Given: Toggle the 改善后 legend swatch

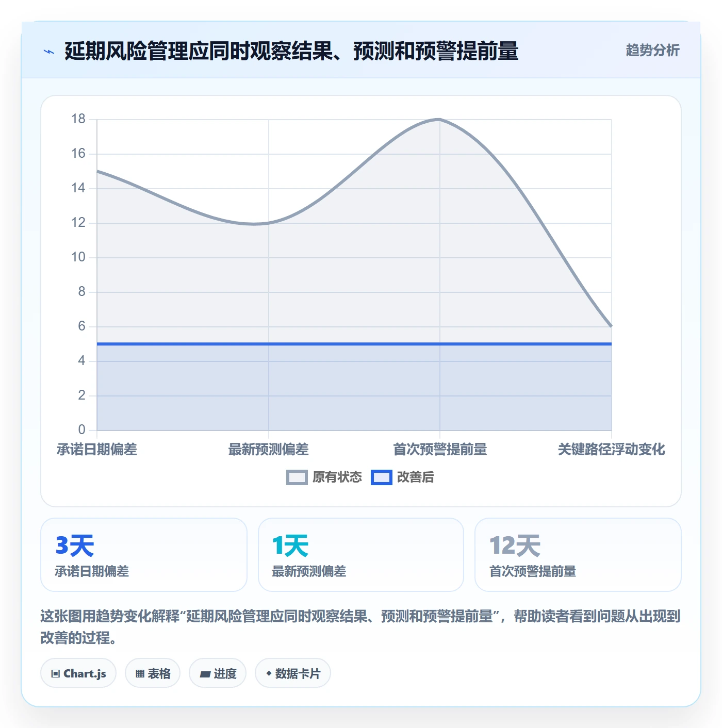Looking at the screenshot, I should click(x=382, y=477).
